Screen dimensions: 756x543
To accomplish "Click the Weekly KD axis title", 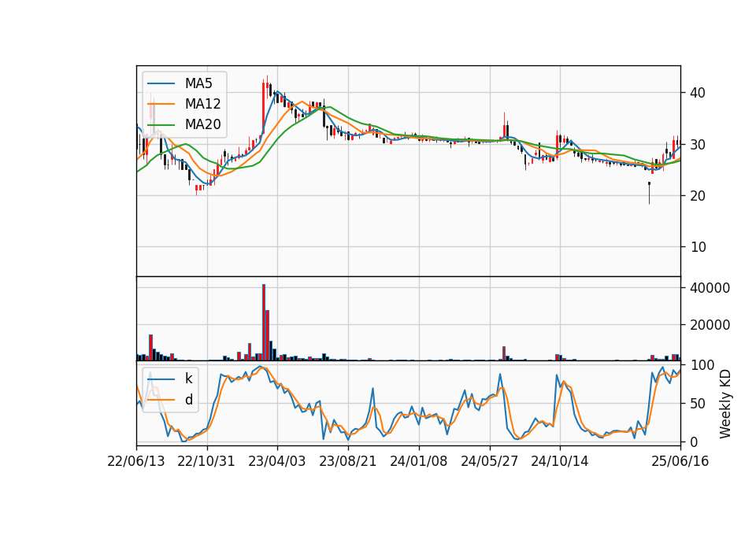I will [x=725, y=404].
